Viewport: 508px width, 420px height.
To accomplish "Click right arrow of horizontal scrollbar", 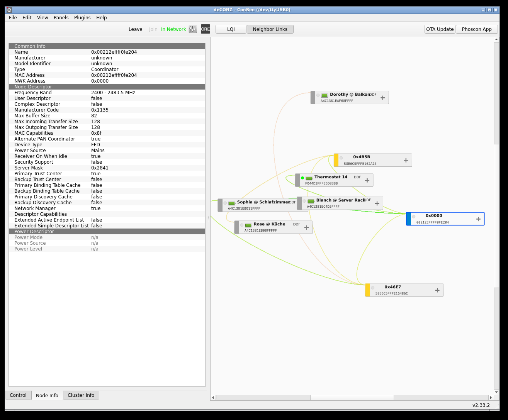I will click(491, 398).
